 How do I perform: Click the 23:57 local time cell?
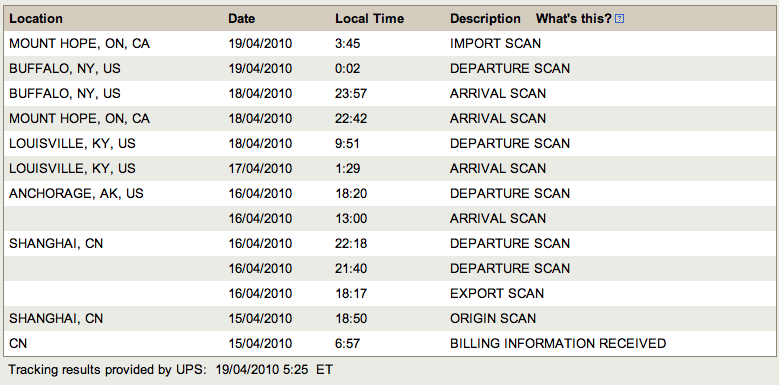[351, 93]
